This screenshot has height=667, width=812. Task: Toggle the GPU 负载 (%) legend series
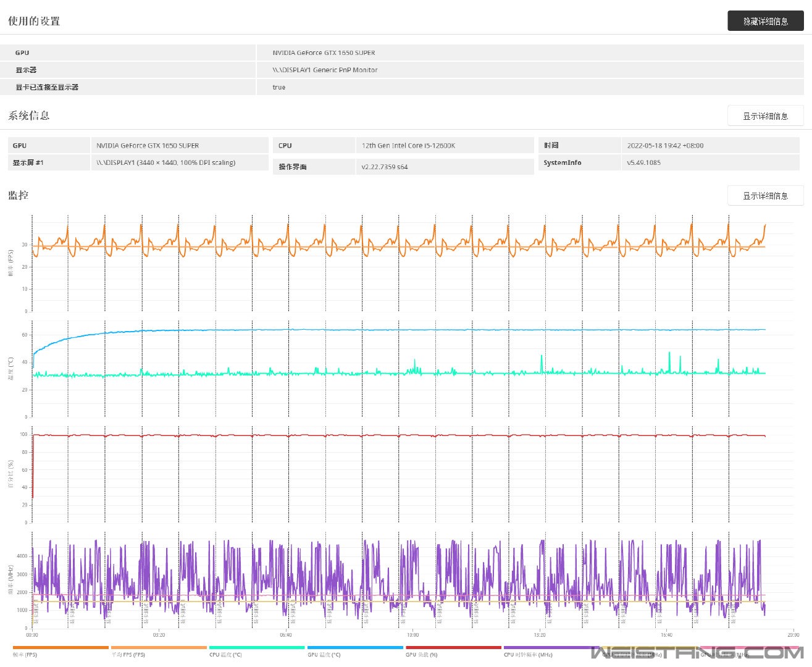point(421,655)
